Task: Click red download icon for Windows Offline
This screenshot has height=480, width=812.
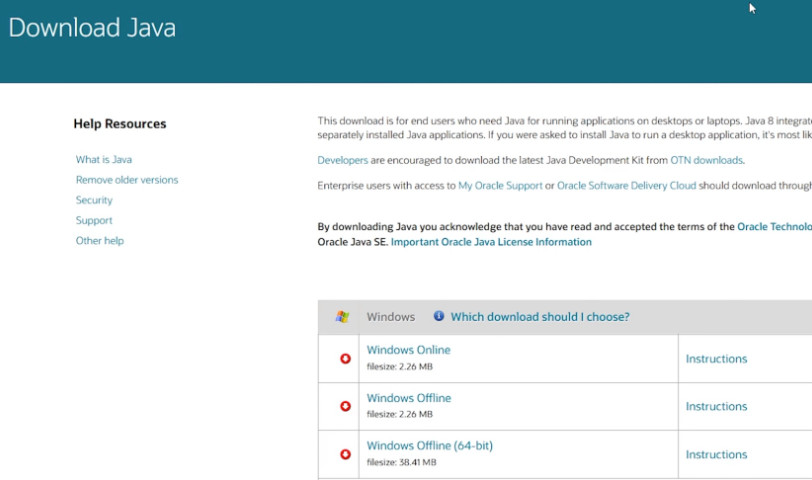Action: 345,406
